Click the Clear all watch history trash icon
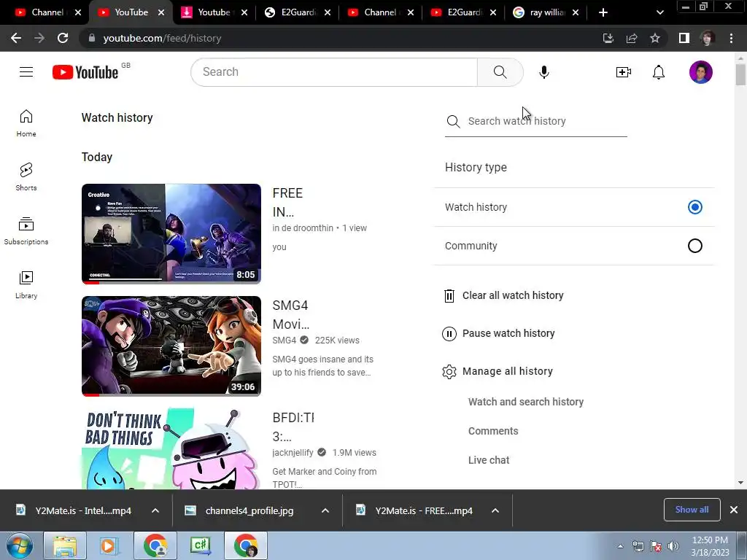 pyautogui.click(x=449, y=296)
